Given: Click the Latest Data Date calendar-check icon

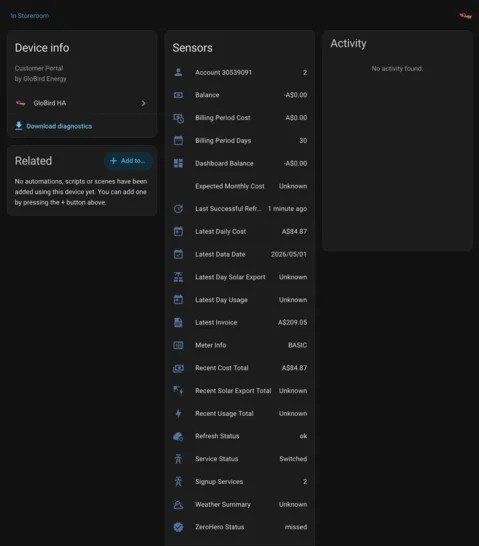Looking at the screenshot, I should [178, 254].
